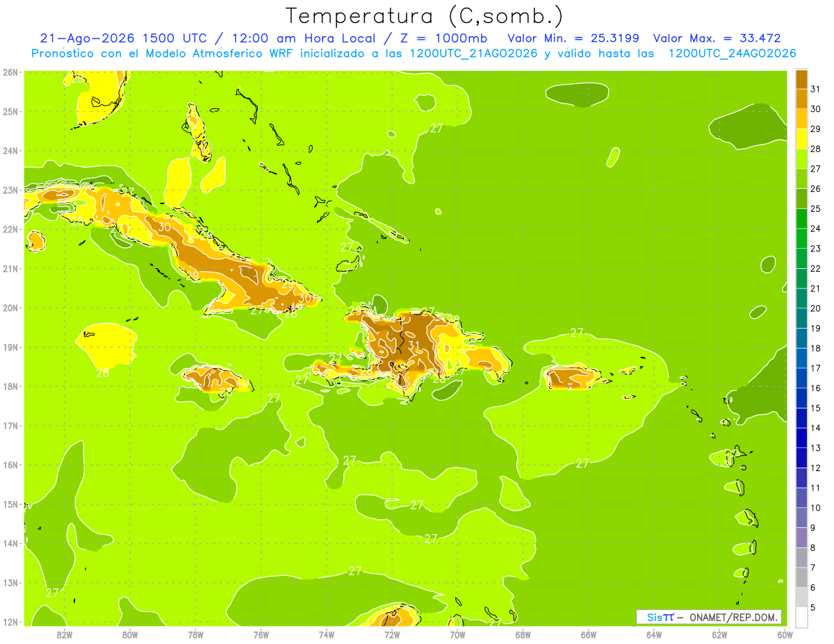Click the blue color bar segment between 15 and 16
The image size is (834, 644).
click(802, 398)
